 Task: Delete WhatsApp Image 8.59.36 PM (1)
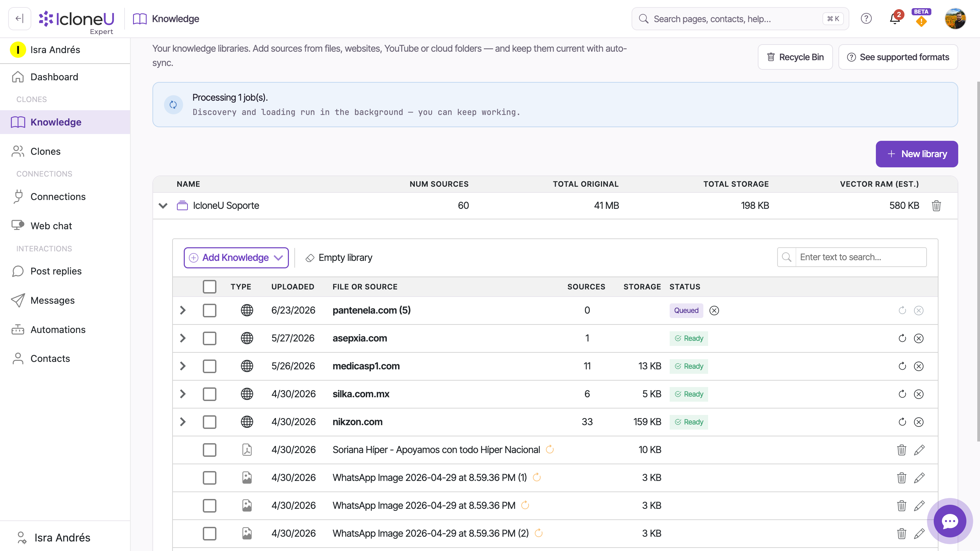[x=901, y=478]
